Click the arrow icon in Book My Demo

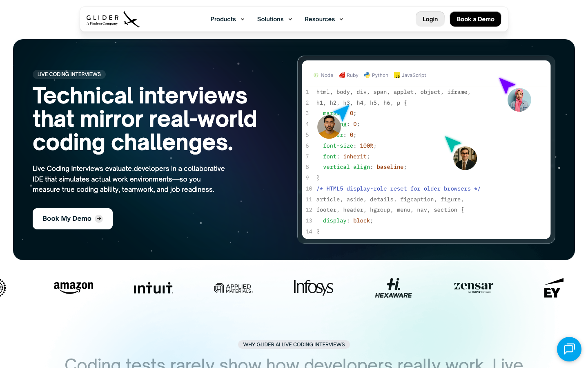point(99,219)
